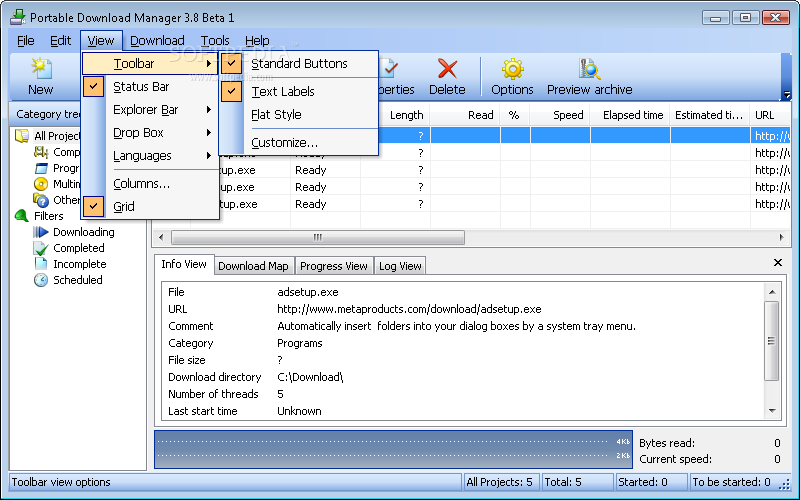Click the toolbar overflow chevron at right edge
Image resolution: width=800 pixels, height=500 pixels.
coord(787,95)
